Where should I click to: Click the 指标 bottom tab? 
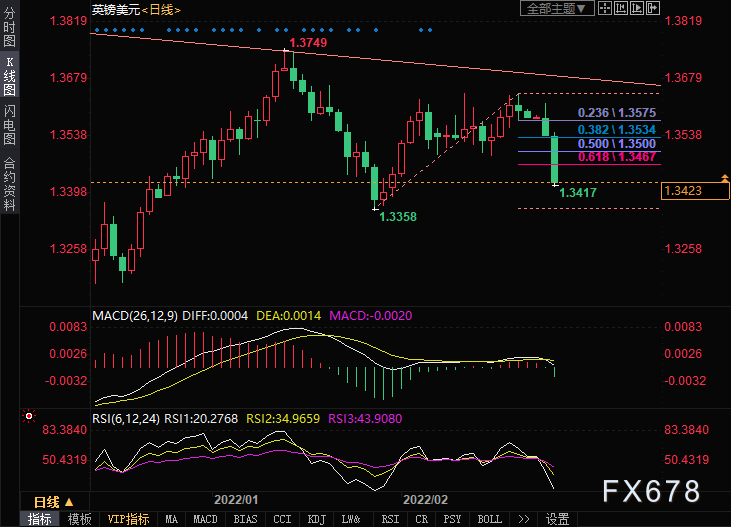40,519
